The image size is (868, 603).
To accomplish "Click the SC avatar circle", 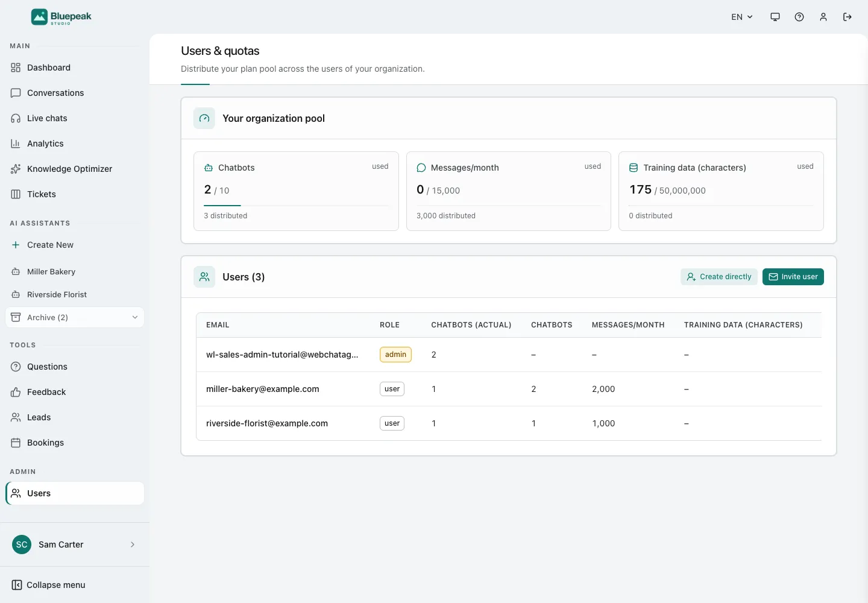I will (x=22, y=545).
